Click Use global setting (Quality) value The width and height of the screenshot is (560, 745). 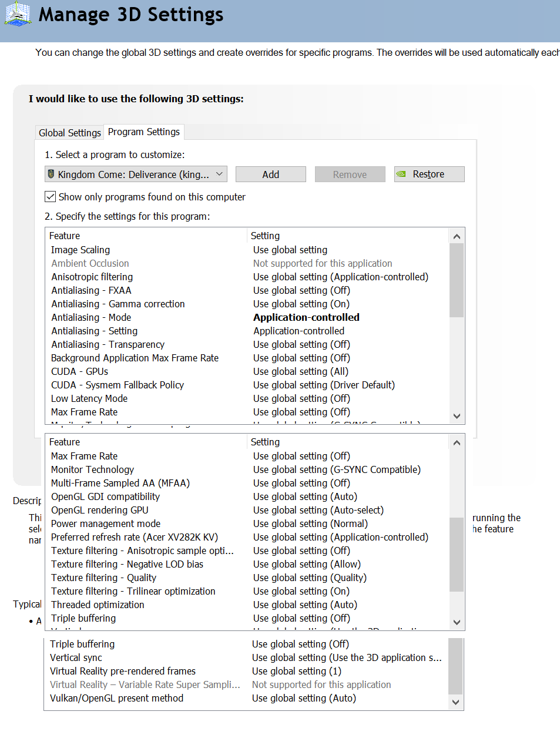(x=310, y=578)
